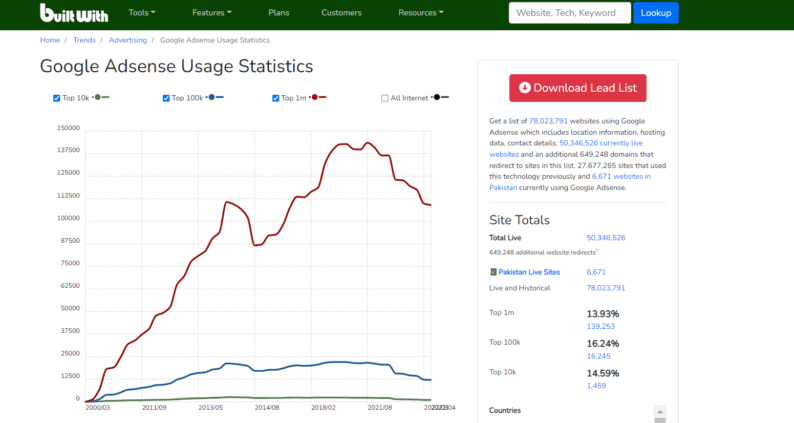Click the 2018/02 x-axis label
The image size is (794, 423).
tap(323, 407)
